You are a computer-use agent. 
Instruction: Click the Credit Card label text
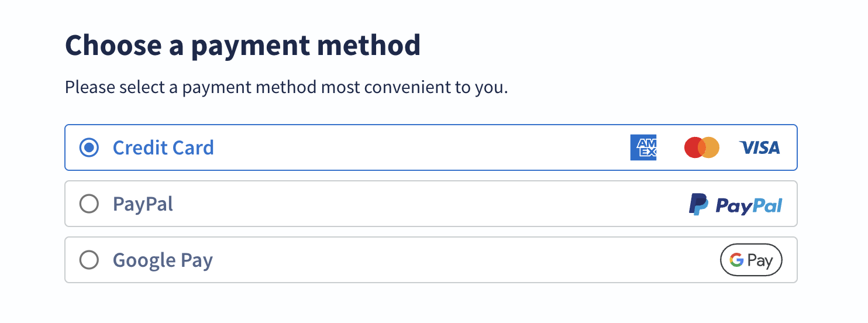(163, 147)
